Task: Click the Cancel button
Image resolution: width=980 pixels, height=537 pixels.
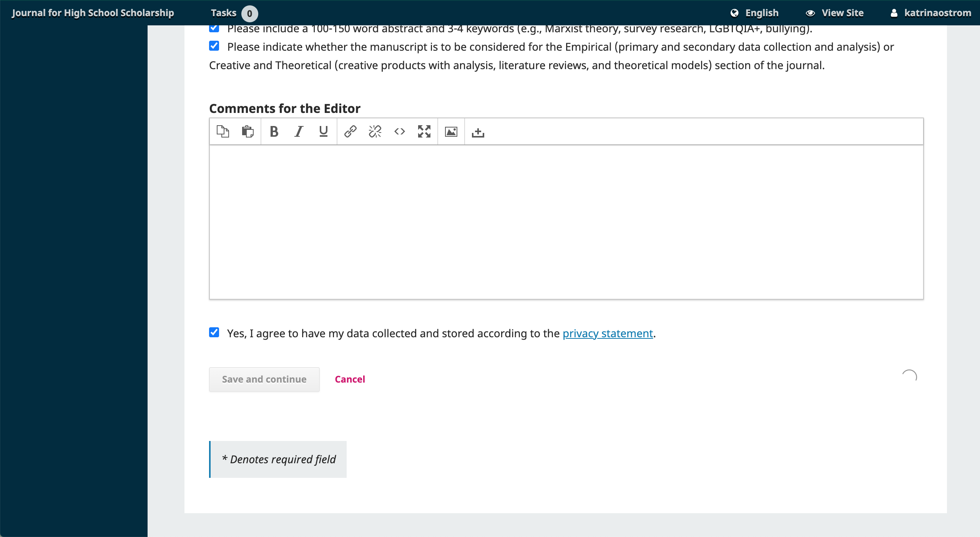Action: click(350, 378)
